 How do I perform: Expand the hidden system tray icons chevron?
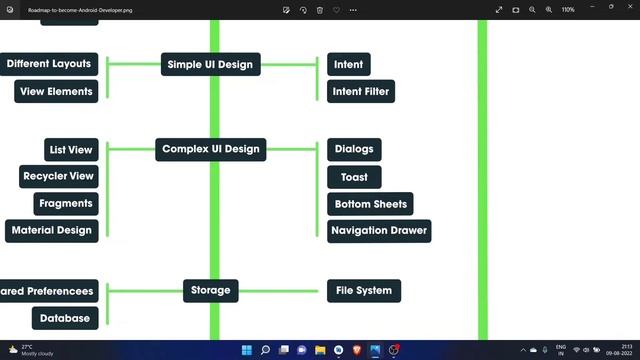point(523,350)
